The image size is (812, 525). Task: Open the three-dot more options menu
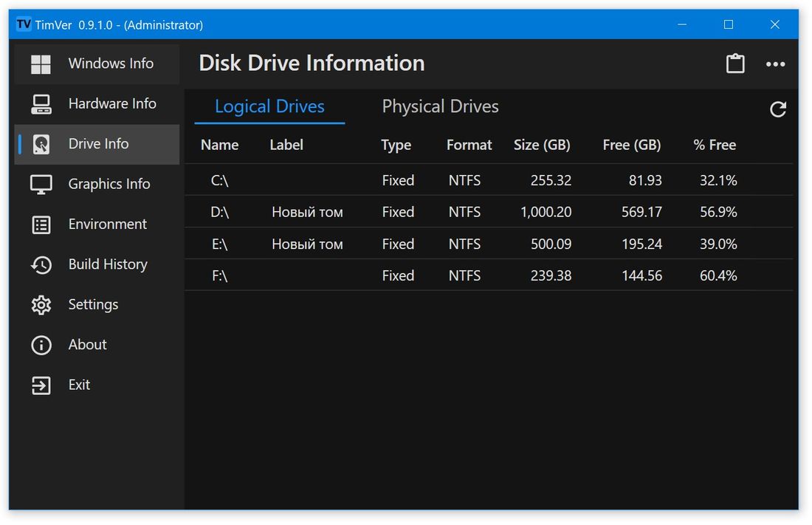[775, 64]
